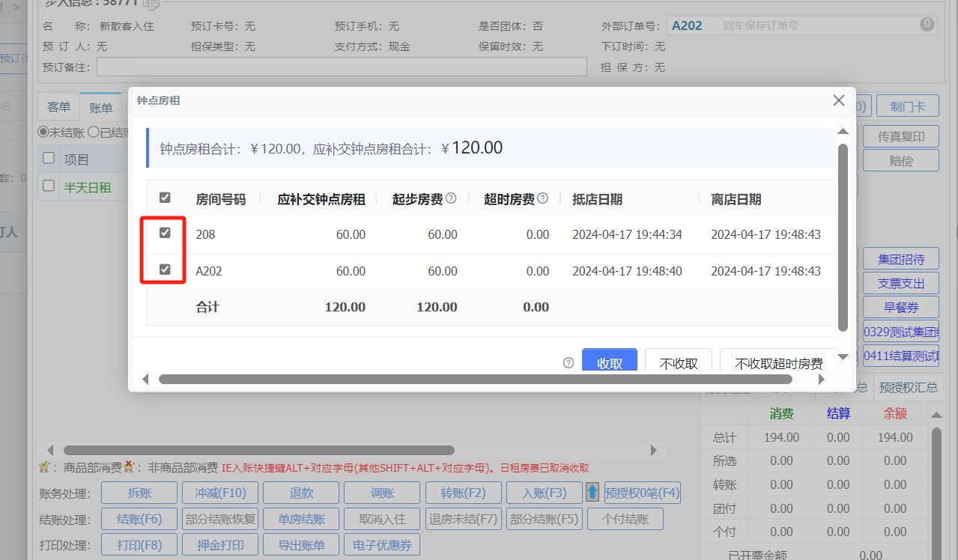The width and height of the screenshot is (958, 560).
Task: Select the 已结账 radio button
Action: pos(93,132)
